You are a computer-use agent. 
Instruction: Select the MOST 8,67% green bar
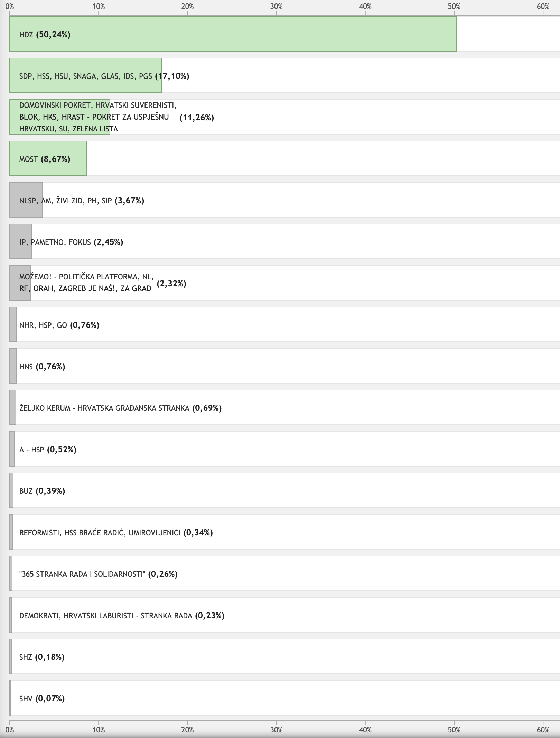[x=48, y=159]
